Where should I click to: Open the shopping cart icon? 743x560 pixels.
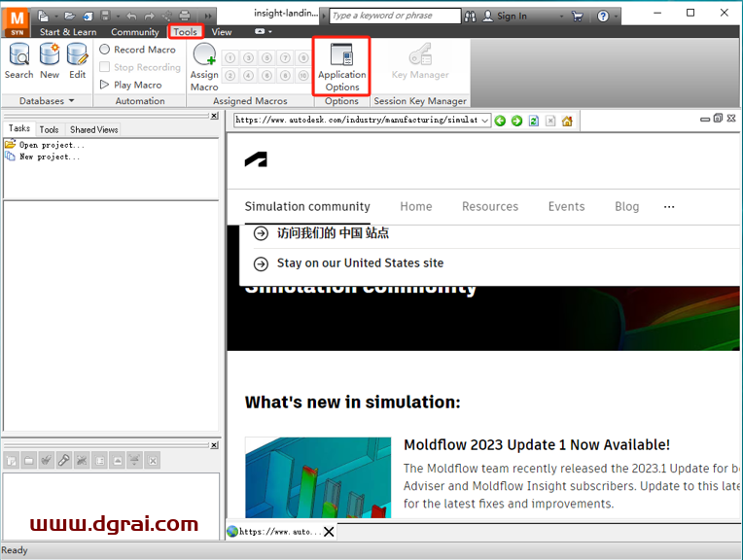pos(577,17)
